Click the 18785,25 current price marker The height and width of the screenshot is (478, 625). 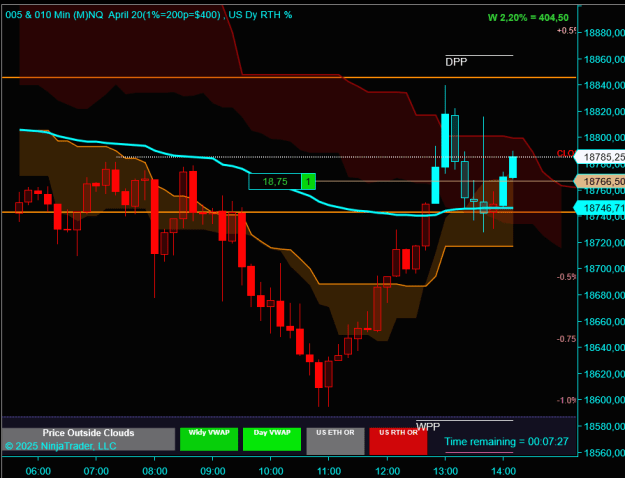(x=600, y=157)
